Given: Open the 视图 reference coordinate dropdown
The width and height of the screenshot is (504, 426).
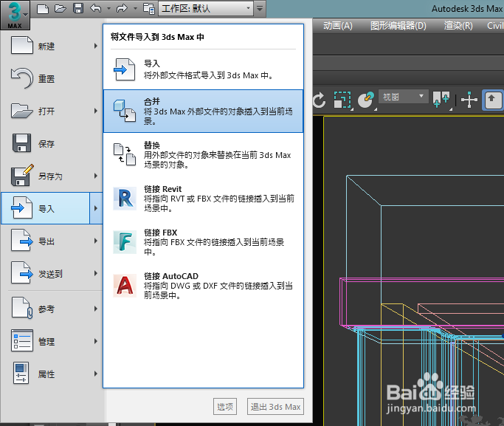Looking at the screenshot, I should pos(404,97).
